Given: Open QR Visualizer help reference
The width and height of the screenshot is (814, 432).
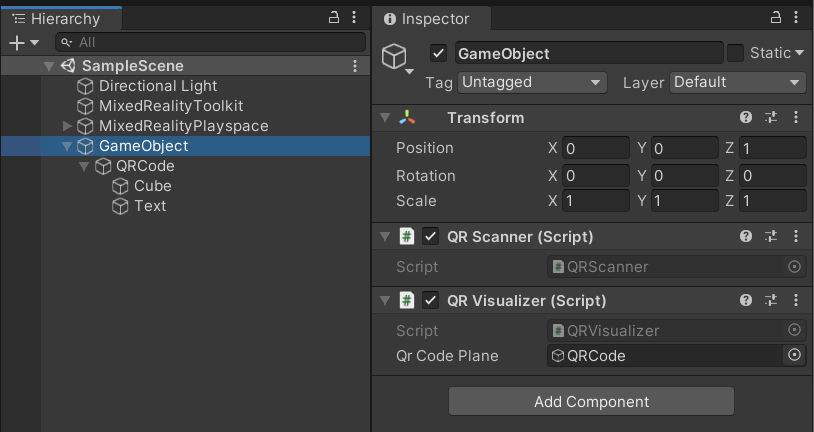Looking at the screenshot, I should point(746,300).
